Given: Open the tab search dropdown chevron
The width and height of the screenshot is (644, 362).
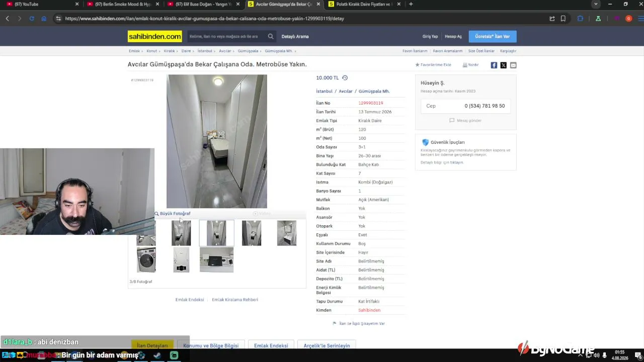Looking at the screenshot, I should click(x=596, y=4).
